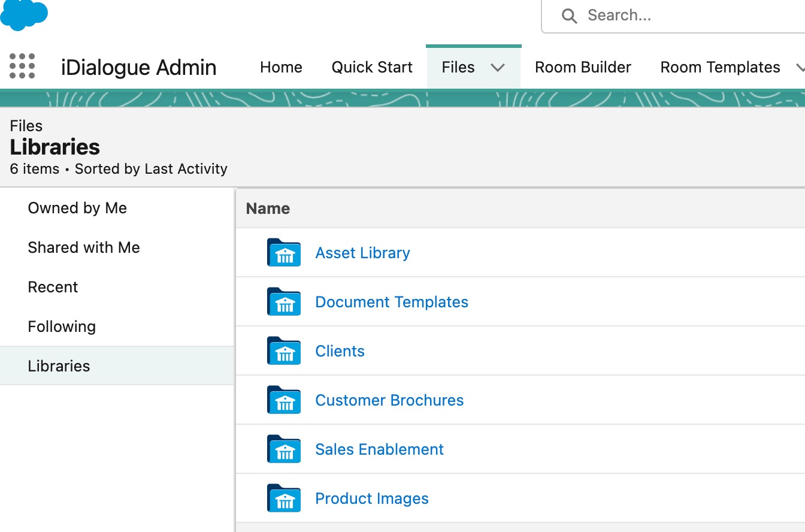Click the Product Images folder icon
The image size is (805, 532).
(x=284, y=498)
